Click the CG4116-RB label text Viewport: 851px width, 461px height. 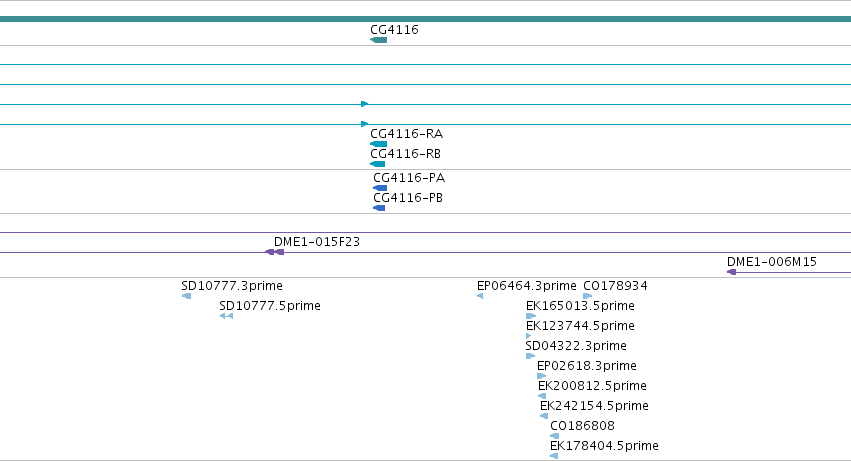click(x=405, y=154)
